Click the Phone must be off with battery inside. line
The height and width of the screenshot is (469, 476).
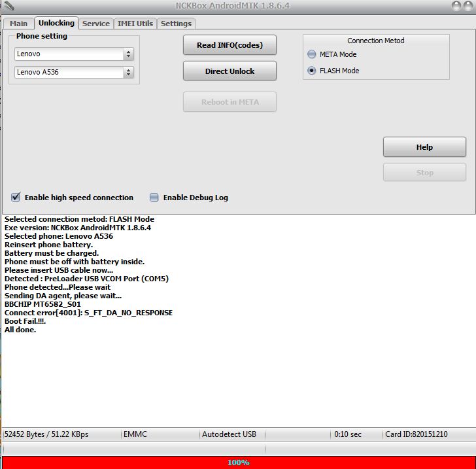click(x=75, y=262)
